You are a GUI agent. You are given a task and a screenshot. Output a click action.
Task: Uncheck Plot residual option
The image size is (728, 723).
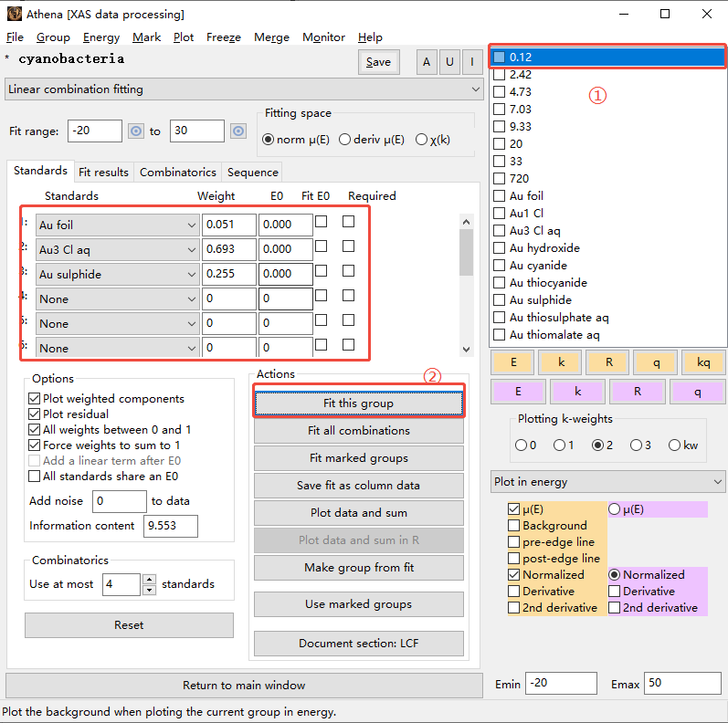click(x=35, y=414)
